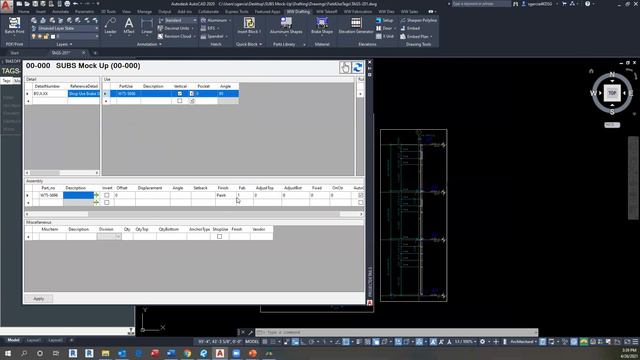Click the refresh icon in the SUBS Mock Up header
Image resolution: width=640 pixels, height=360 pixels.
point(358,68)
